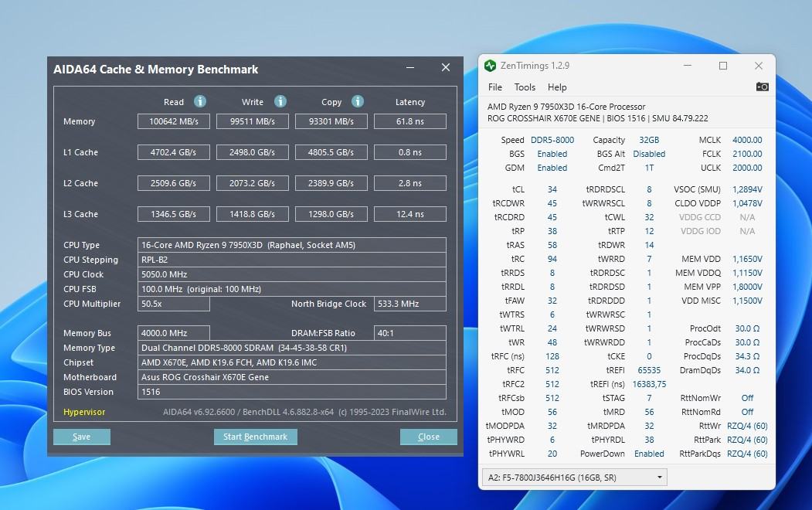Click the Read info icon in AIDA64
Viewport: 812px width, 510px height.
pos(200,101)
